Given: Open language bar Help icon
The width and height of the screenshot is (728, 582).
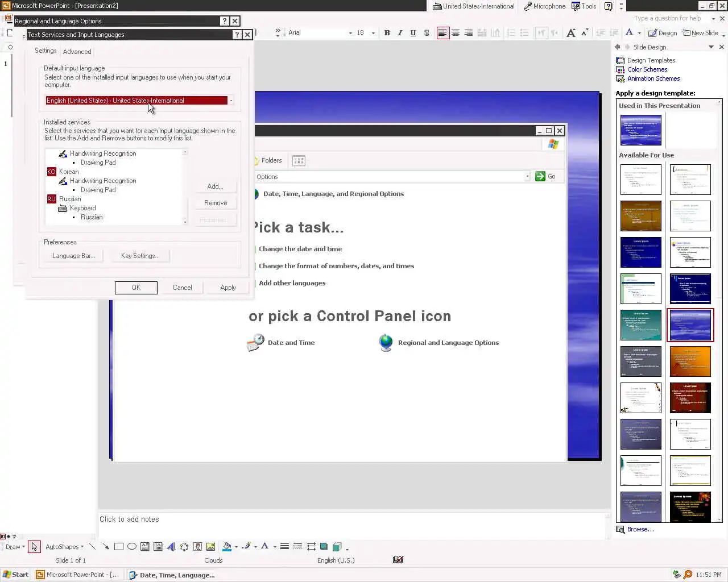Looking at the screenshot, I should tap(609, 6).
